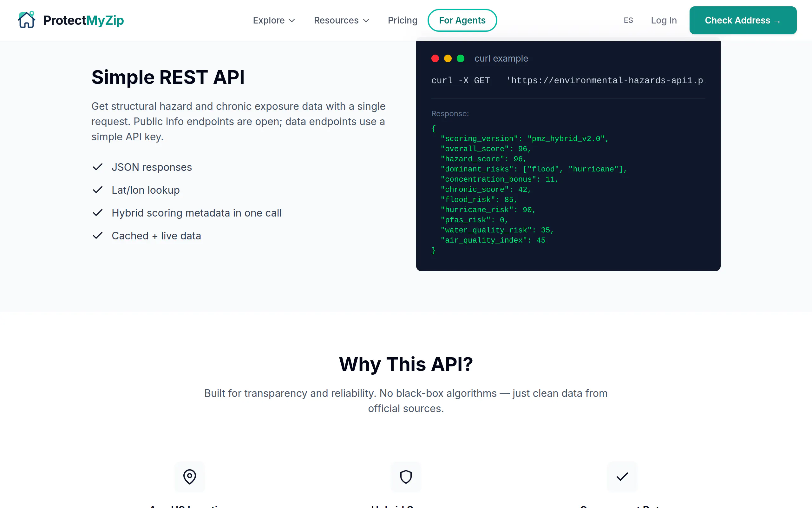Switch language to ES
Viewport: 812px width, 508px height.
click(628, 21)
